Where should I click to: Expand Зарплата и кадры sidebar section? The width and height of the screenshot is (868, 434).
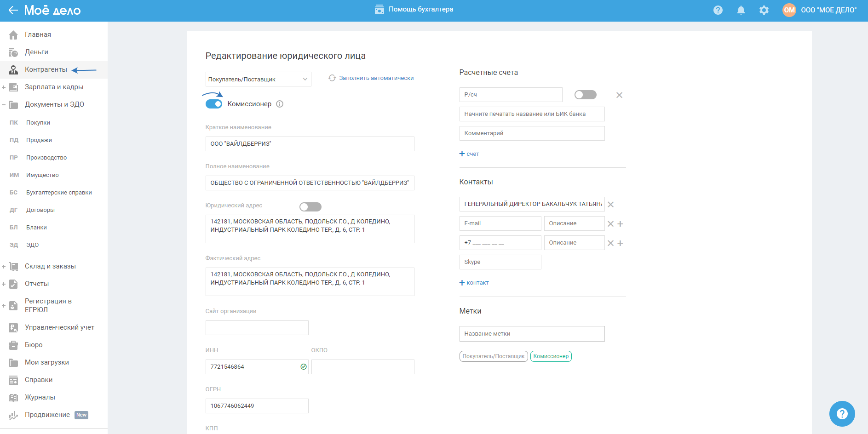(x=4, y=87)
